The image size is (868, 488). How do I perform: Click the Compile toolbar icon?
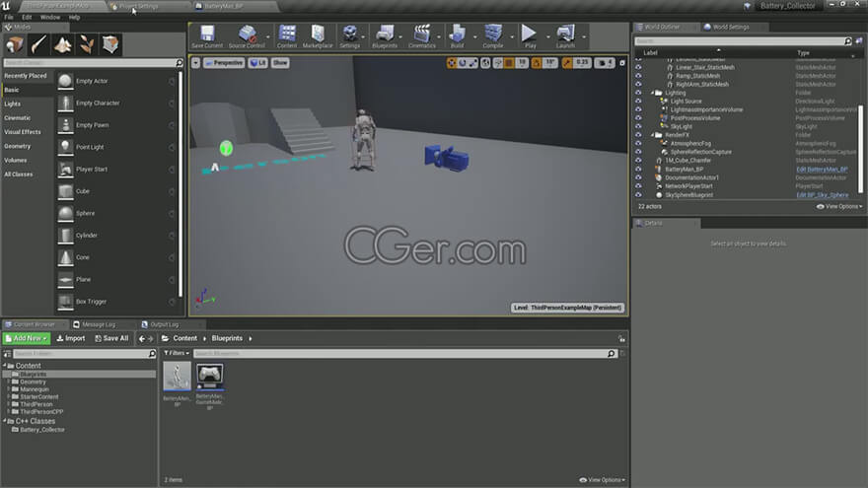coord(492,34)
